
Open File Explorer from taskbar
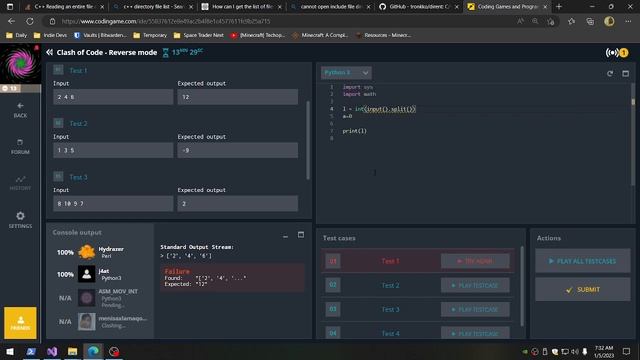pyautogui.click(x=73, y=351)
